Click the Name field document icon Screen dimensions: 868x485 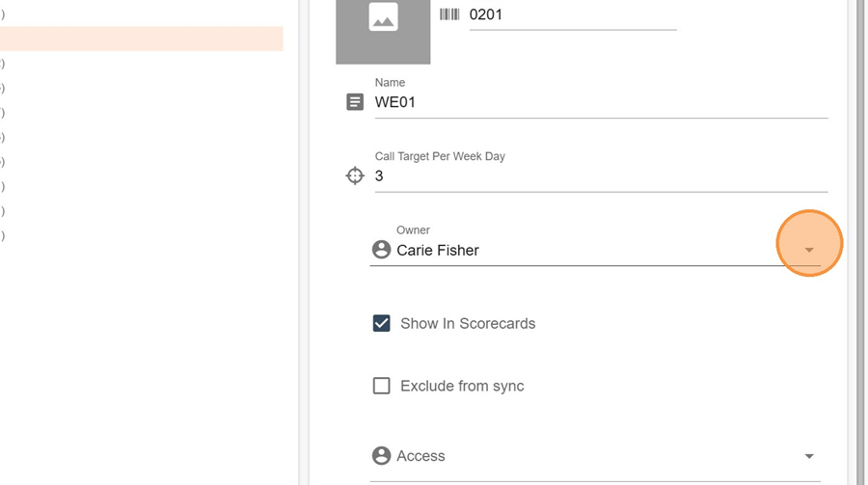coord(355,101)
